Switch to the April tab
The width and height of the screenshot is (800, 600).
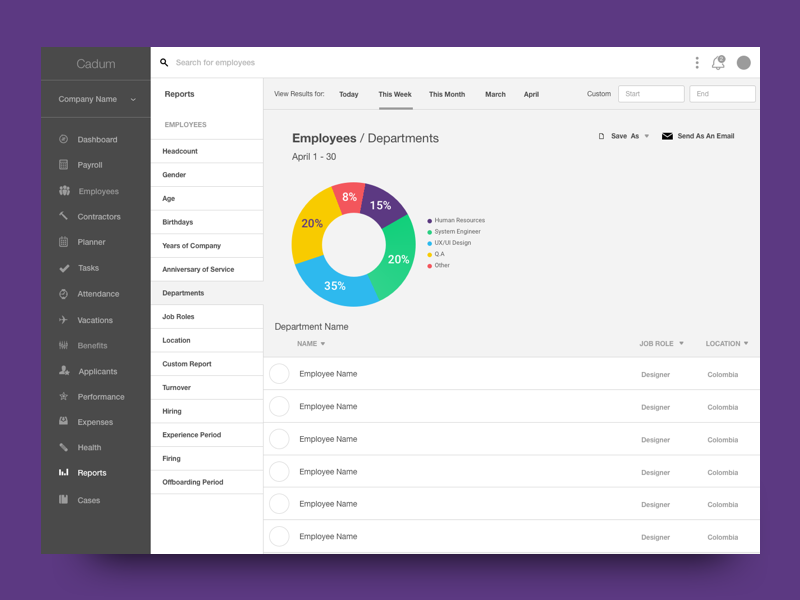tap(531, 94)
